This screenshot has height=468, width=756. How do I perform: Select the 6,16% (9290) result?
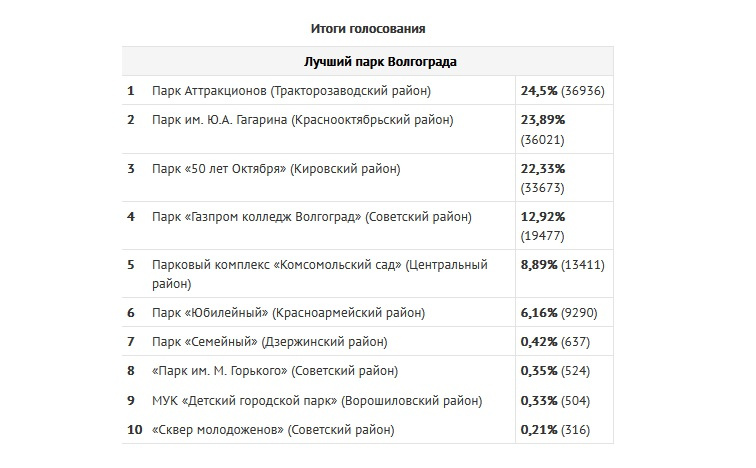pyautogui.click(x=559, y=313)
